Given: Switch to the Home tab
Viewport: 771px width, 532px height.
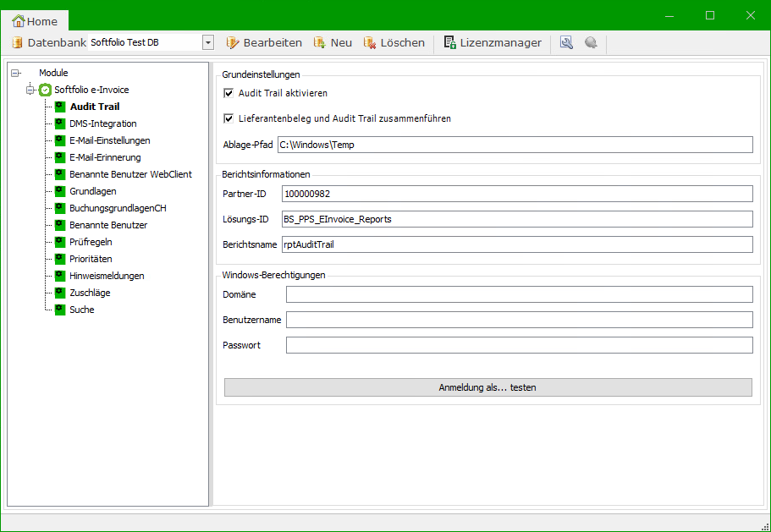Looking at the screenshot, I should [x=35, y=21].
